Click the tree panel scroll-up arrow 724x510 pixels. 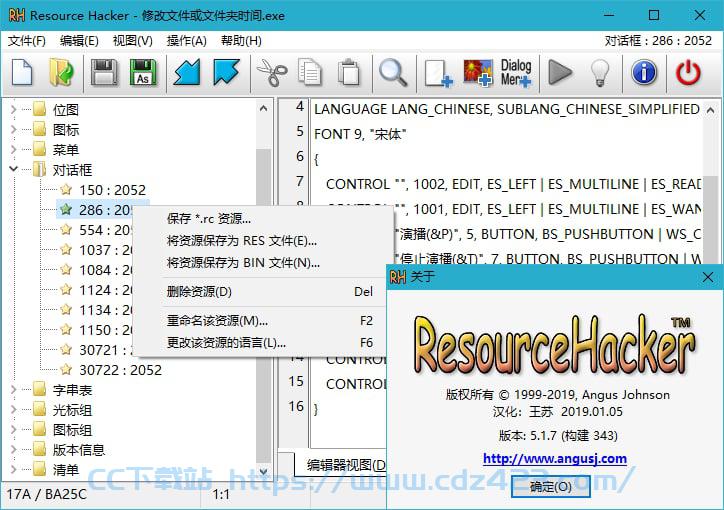[x=263, y=109]
